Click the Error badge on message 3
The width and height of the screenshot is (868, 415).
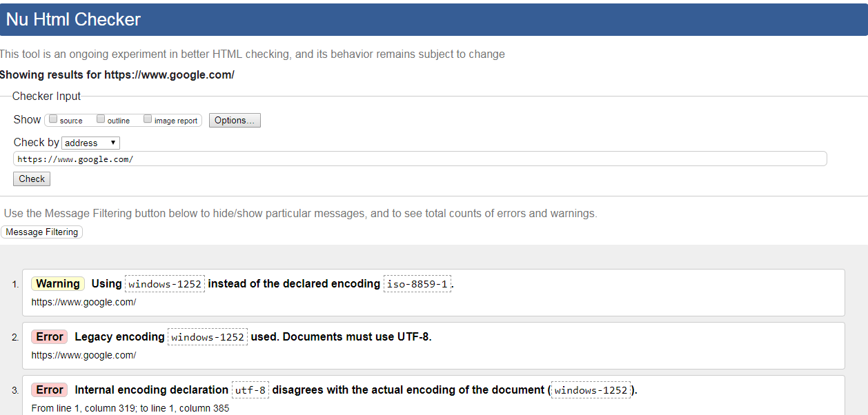(x=50, y=390)
